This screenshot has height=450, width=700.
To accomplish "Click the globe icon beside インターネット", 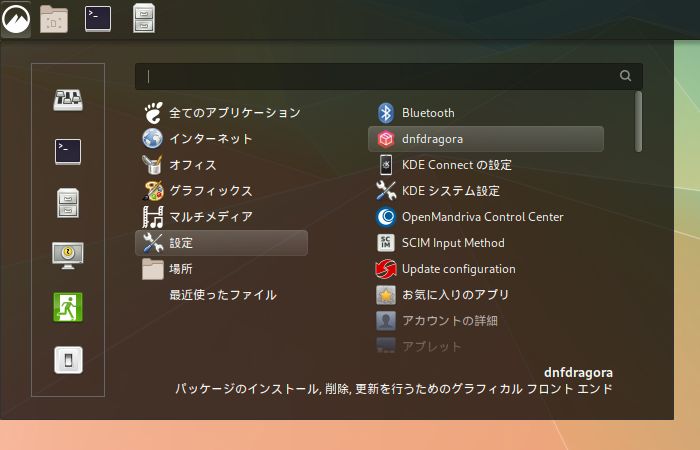I will click(x=153, y=138).
